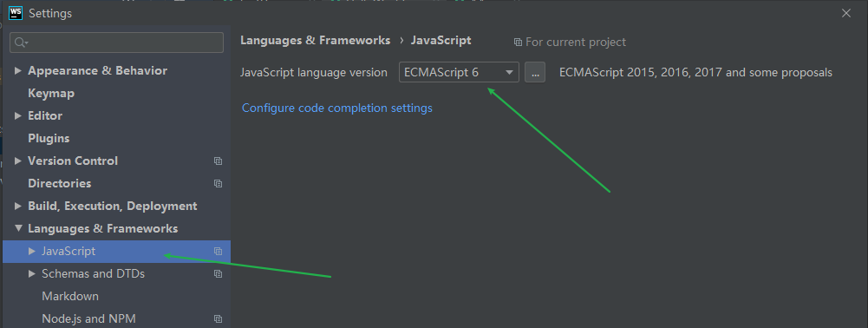Select Plugins in settings tree
Viewport: 868px width, 328px height.
pos(49,139)
